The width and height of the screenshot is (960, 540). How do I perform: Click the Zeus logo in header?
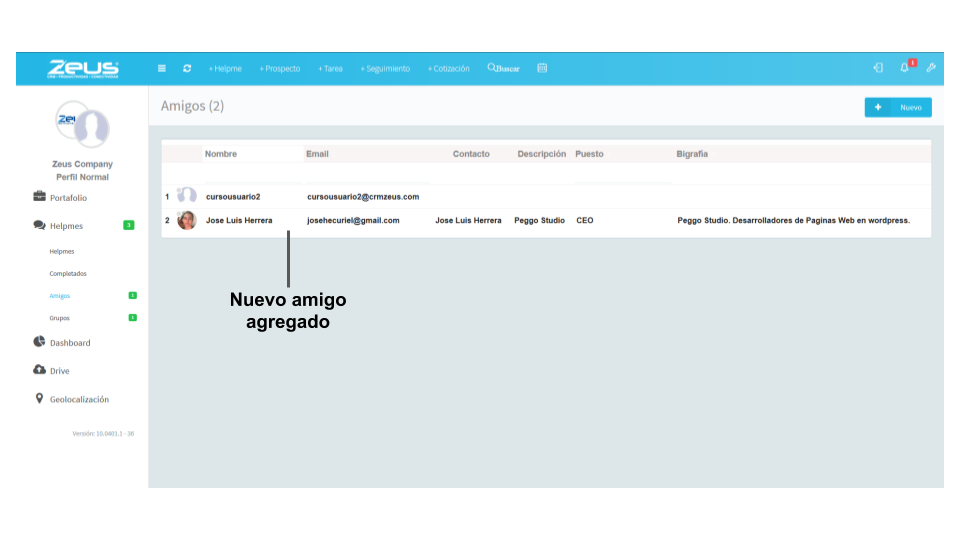tap(83, 69)
